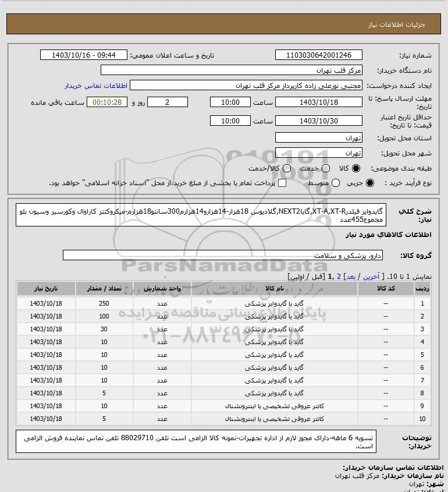Select the کالا radio button
The image size is (448, 492).
pyautogui.click(x=356, y=168)
